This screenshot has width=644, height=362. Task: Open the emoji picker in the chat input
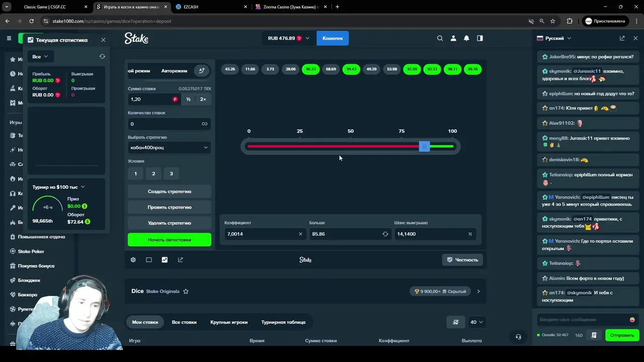coord(632,320)
